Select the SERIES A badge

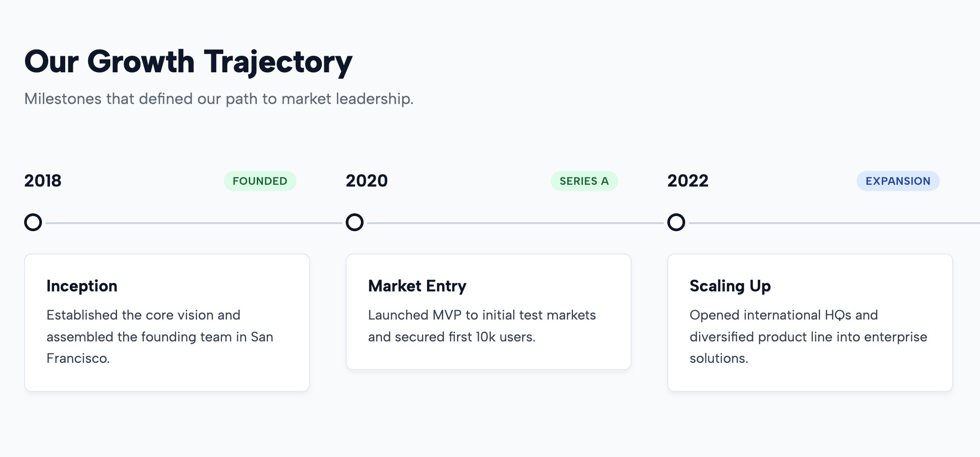coord(584,181)
